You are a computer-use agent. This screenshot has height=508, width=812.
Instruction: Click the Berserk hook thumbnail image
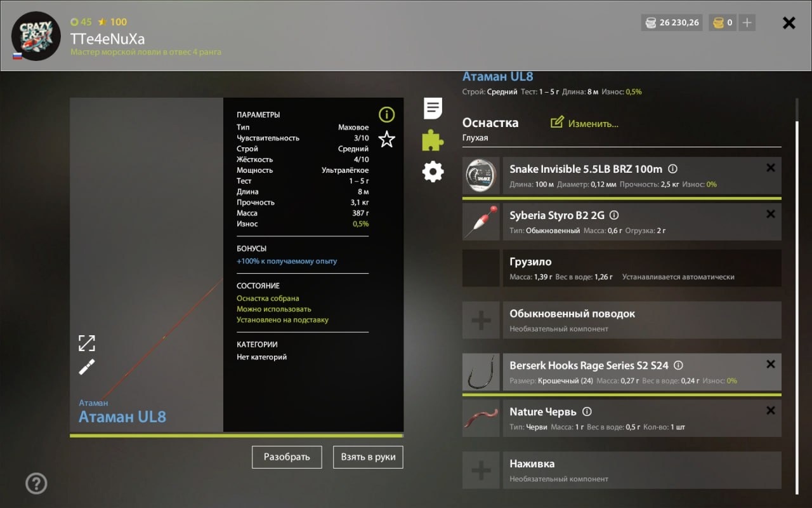(481, 372)
